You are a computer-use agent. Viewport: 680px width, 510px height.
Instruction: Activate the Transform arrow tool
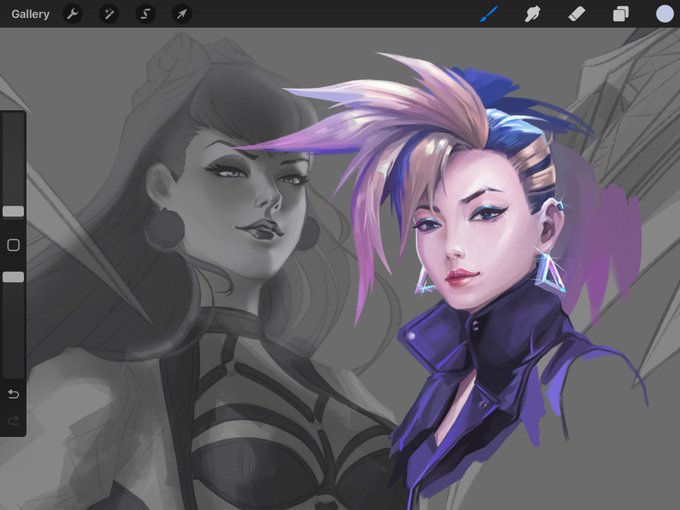pos(182,14)
